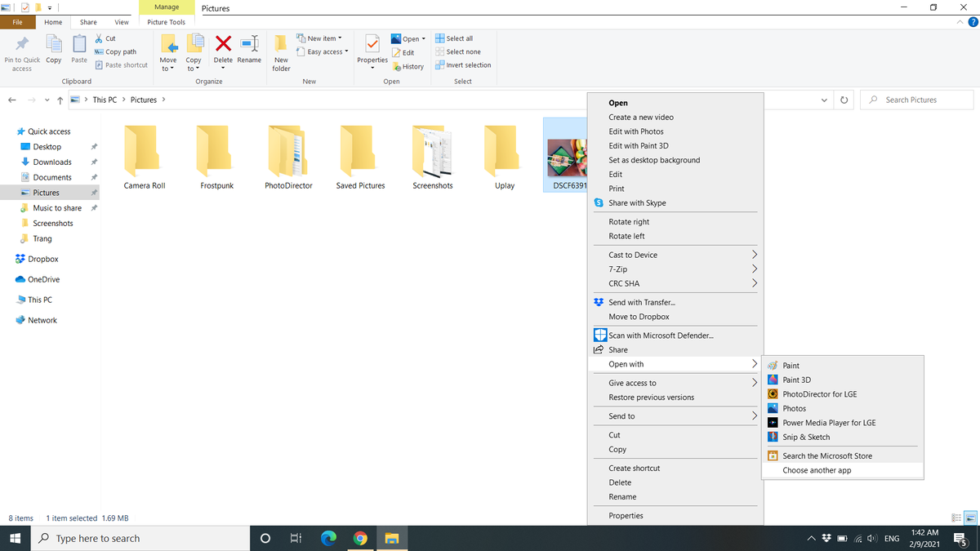Open the New item dropdown
Image resolution: width=980 pixels, height=551 pixels.
coord(318,37)
